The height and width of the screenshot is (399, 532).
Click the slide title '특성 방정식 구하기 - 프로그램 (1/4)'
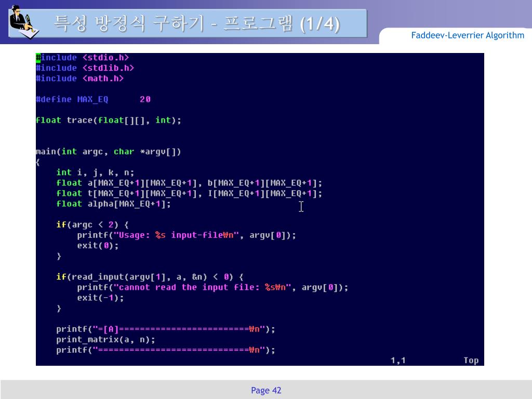click(197, 24)
